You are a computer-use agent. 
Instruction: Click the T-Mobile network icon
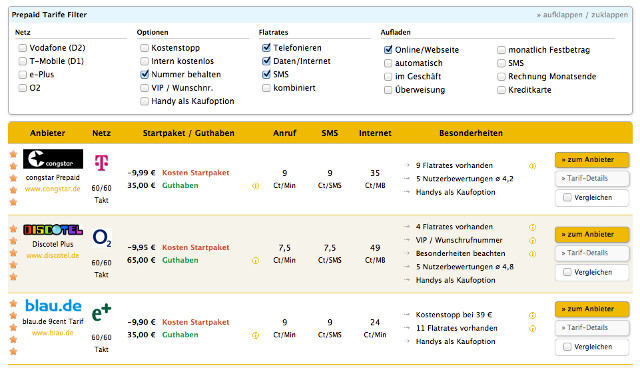click(101, 162)
